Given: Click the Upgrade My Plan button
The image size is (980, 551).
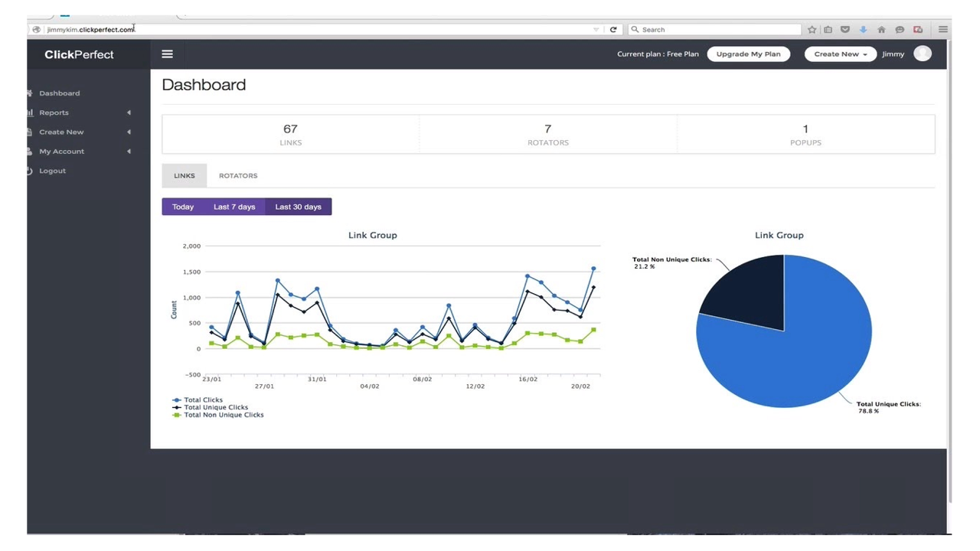Looking at the screenshot, I should (x=749, y=54).
